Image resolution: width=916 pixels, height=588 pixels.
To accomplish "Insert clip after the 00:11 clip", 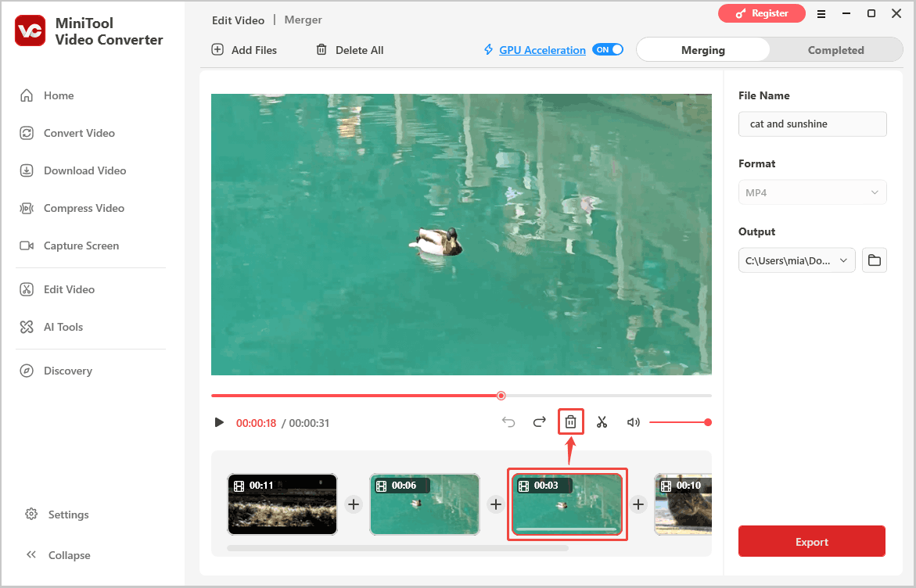I will click(x=354, y=504).
